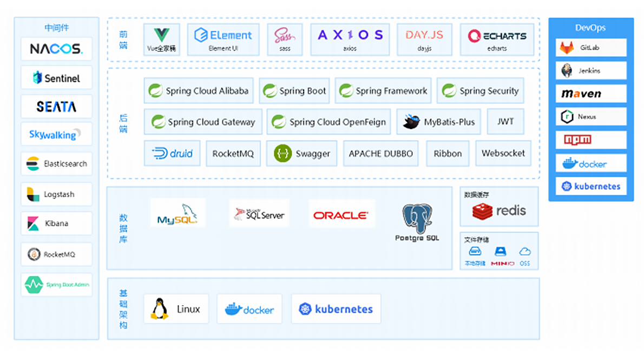Image resolution: width=644 pixels, height=356 pixels.
Task: Select the 数据库 section label
Action: pos(123,228)
